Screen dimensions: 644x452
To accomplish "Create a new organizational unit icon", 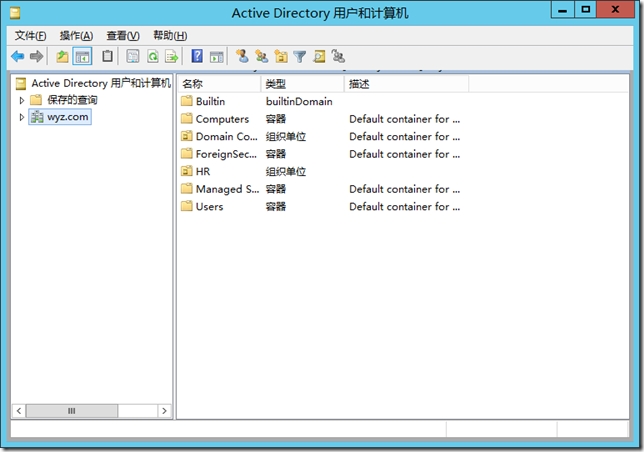I will click(281, 56).
